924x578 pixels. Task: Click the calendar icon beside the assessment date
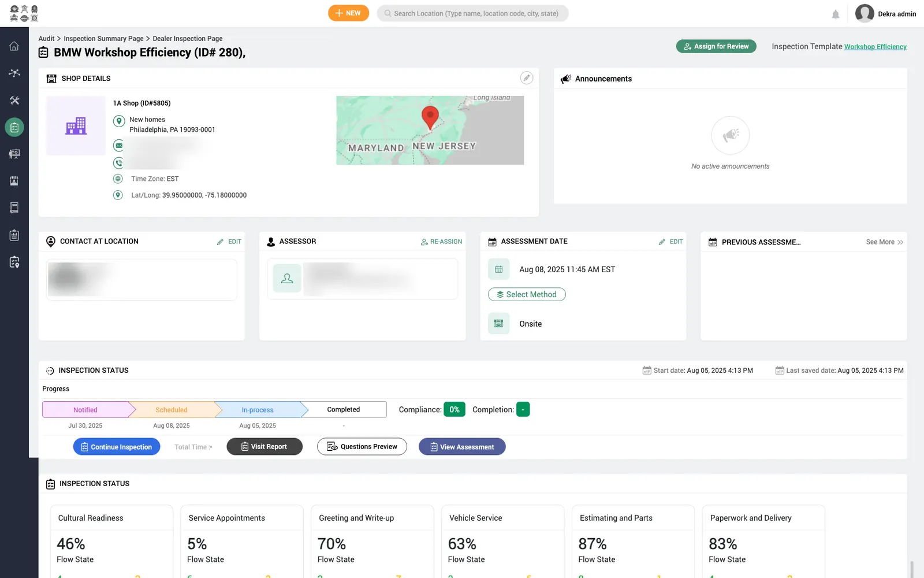coord(498,269)
